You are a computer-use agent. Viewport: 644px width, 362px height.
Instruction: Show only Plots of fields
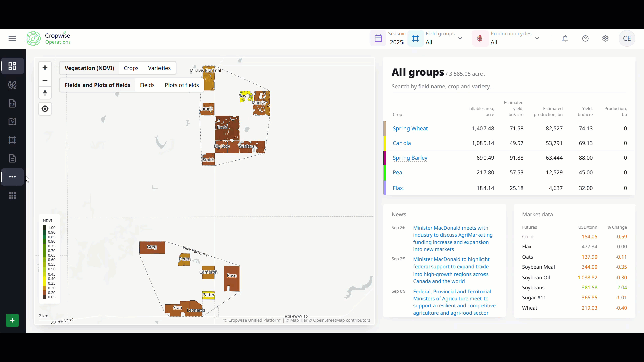click(x=181, y=85)
